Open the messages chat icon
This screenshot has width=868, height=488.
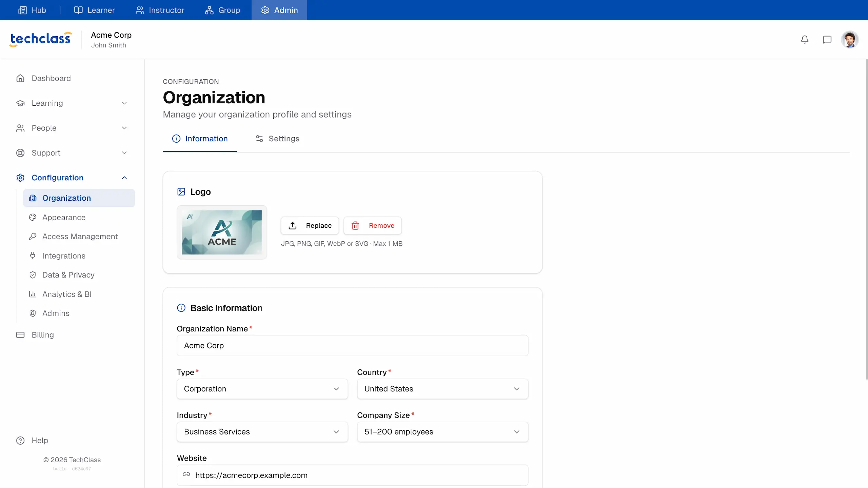[827, 40]
